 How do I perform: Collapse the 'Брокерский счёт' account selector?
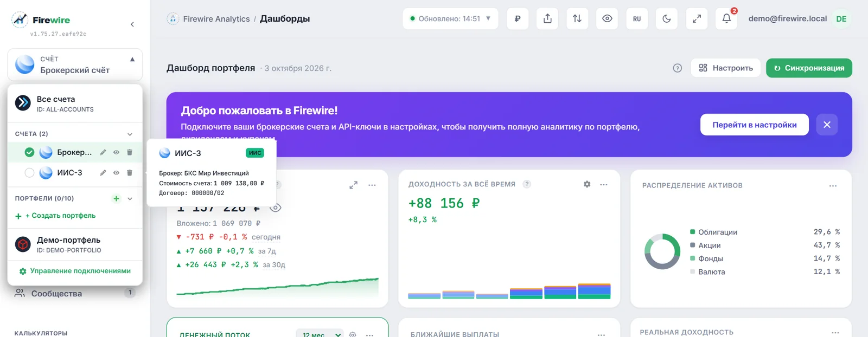click(75, 64)
